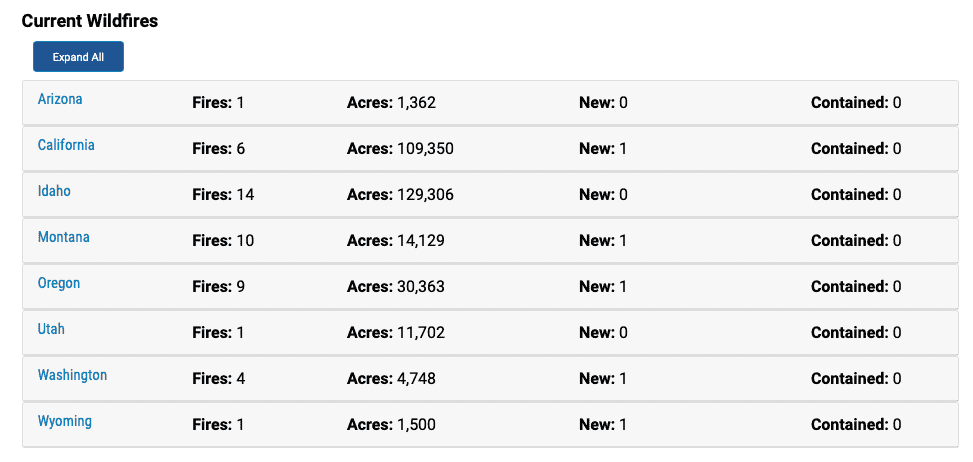Viewport: 973px width, 462px height.
Task: Click the Acres 109,350 value for California
Action: [400, 149]
